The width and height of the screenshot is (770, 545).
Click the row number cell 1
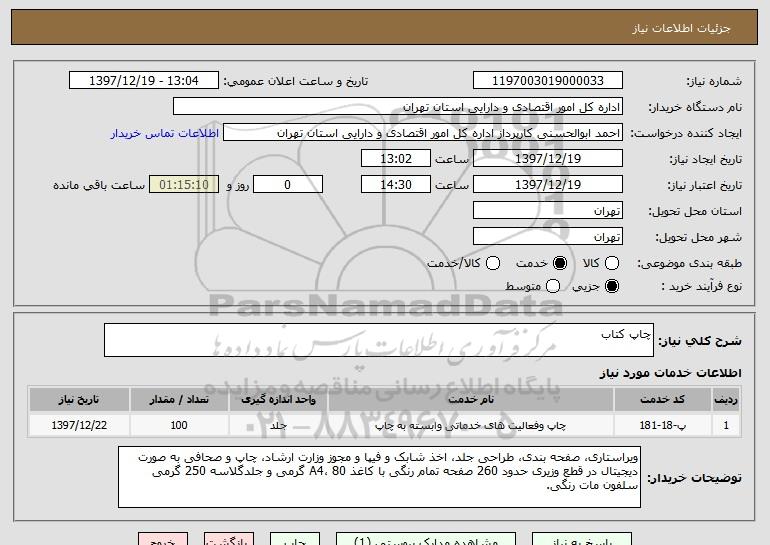(726, 425)
